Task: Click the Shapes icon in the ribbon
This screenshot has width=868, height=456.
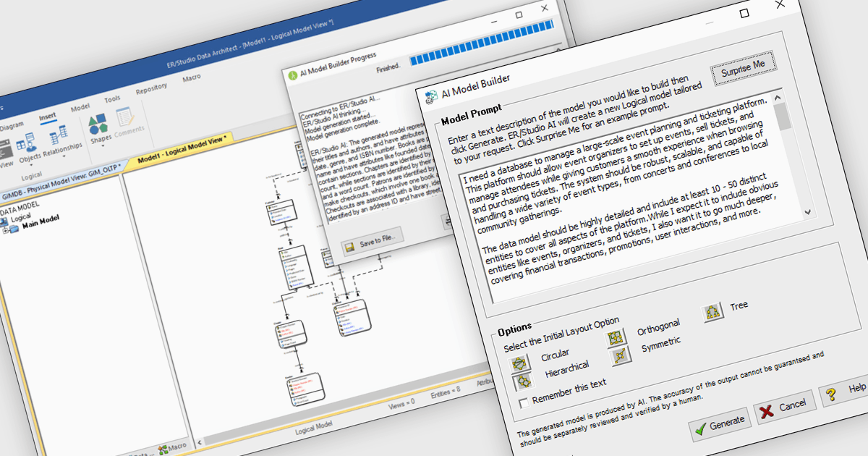Action: point(100,125)
